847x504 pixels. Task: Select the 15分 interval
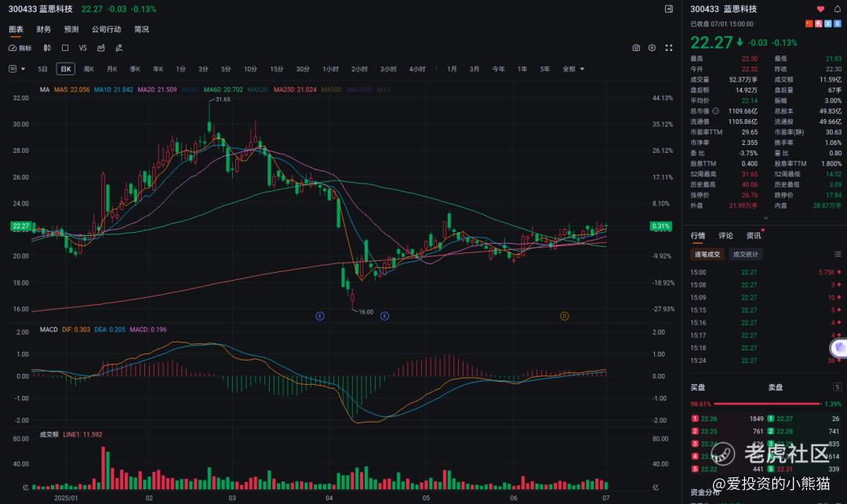(277, 69)
